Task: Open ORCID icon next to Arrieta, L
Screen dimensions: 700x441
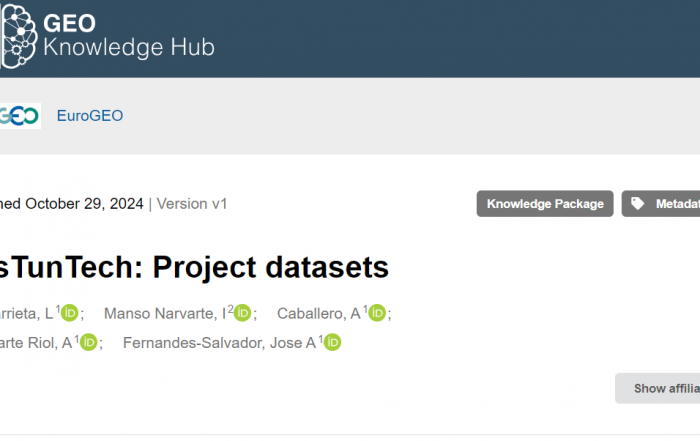Action: (x=70, y=313)
